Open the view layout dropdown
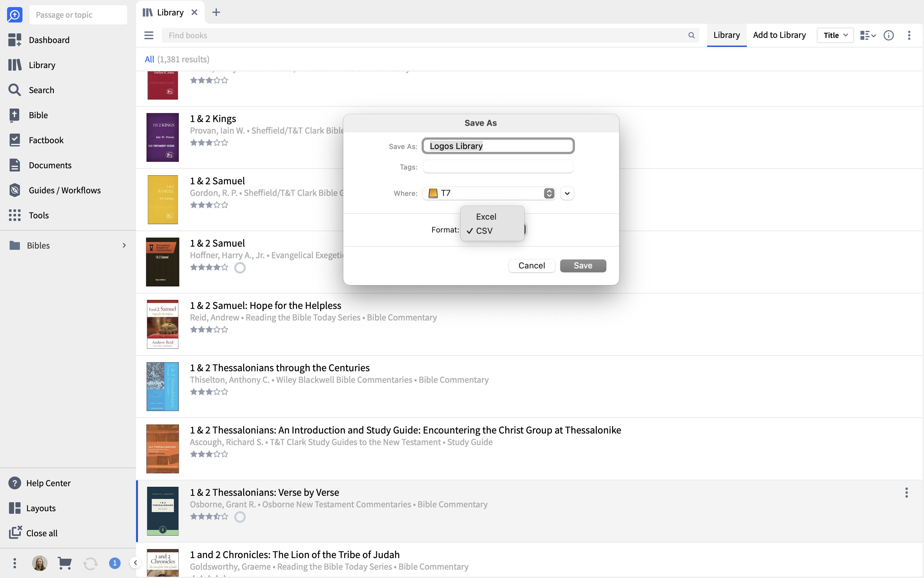Screen dimensions: 924x578 (868, 35)
